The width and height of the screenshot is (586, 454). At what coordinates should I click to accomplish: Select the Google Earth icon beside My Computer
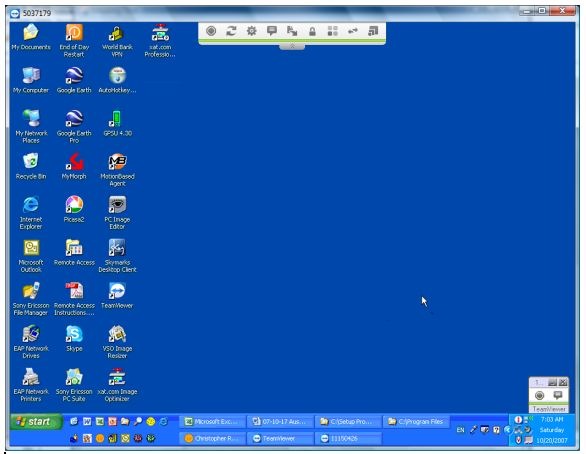[x=74, y=80]
